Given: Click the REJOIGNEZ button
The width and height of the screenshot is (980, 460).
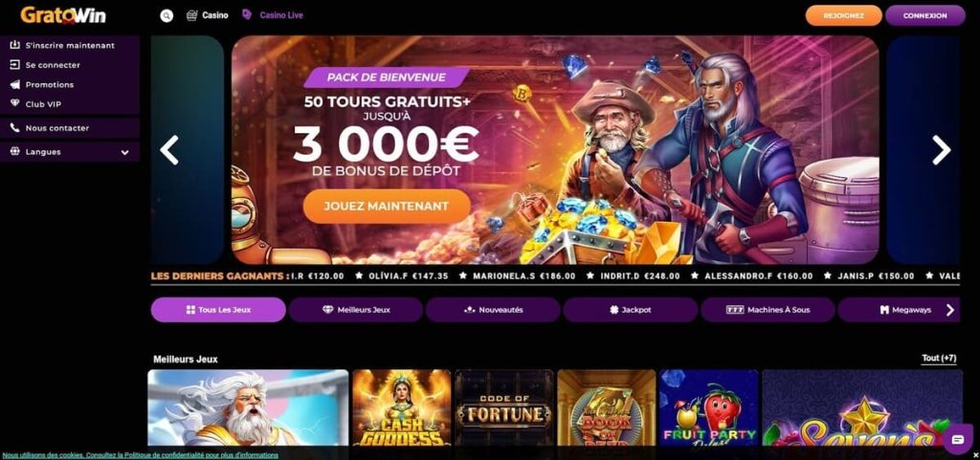Looking at the screenshot, I should [843, 15].
